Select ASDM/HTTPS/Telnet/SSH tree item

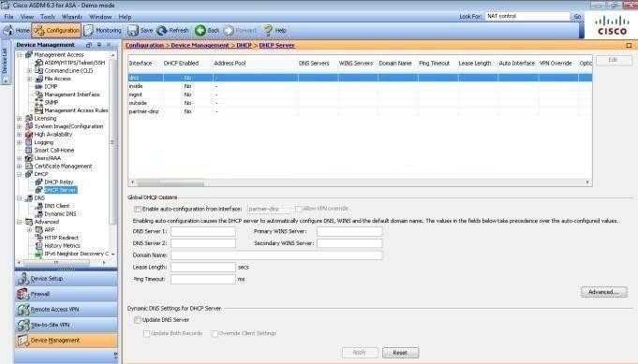tap(74, 63)
